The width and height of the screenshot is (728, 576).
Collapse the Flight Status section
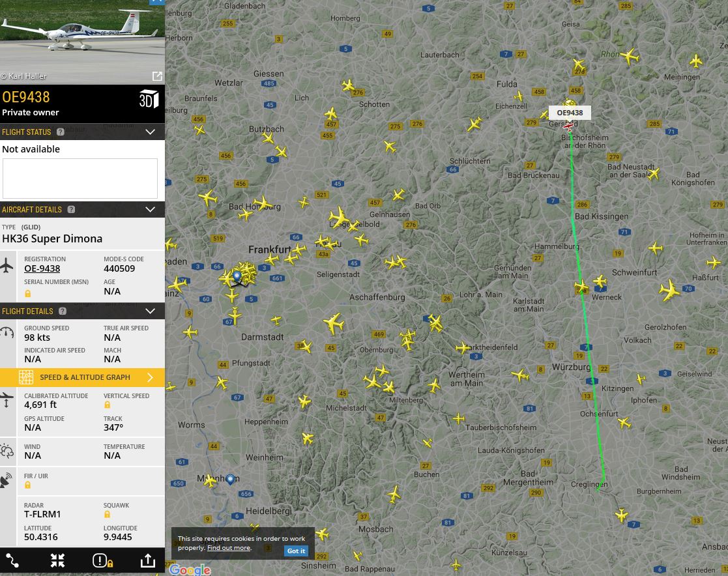pos(150,132)
